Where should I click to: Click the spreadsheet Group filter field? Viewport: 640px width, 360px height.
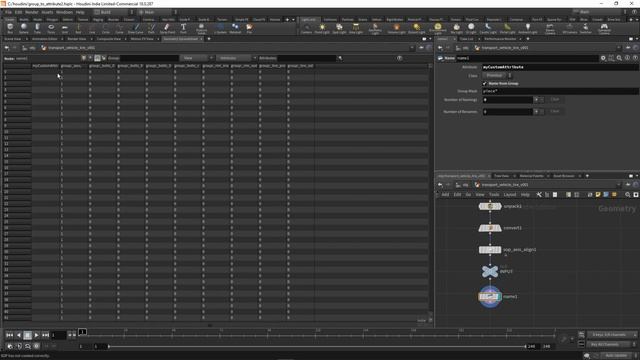point(149,58)
